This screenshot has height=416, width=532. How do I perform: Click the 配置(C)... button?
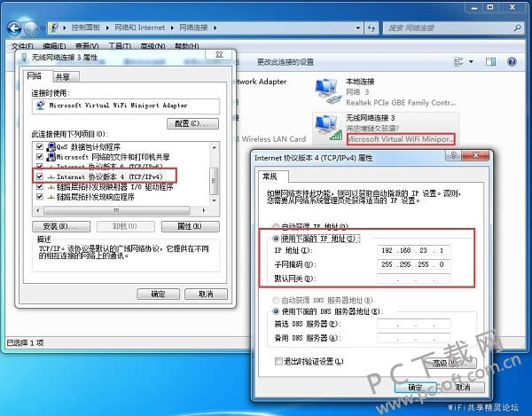(x=192, y=123)
